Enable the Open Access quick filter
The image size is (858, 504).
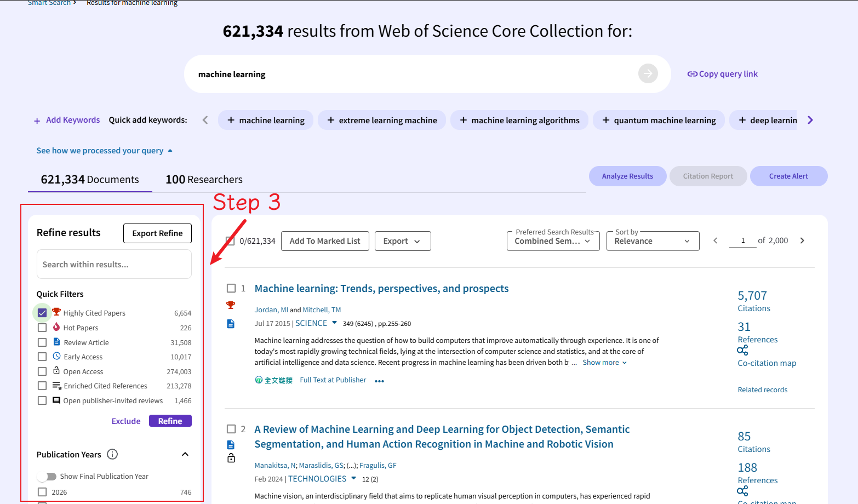tap(42, 371)
